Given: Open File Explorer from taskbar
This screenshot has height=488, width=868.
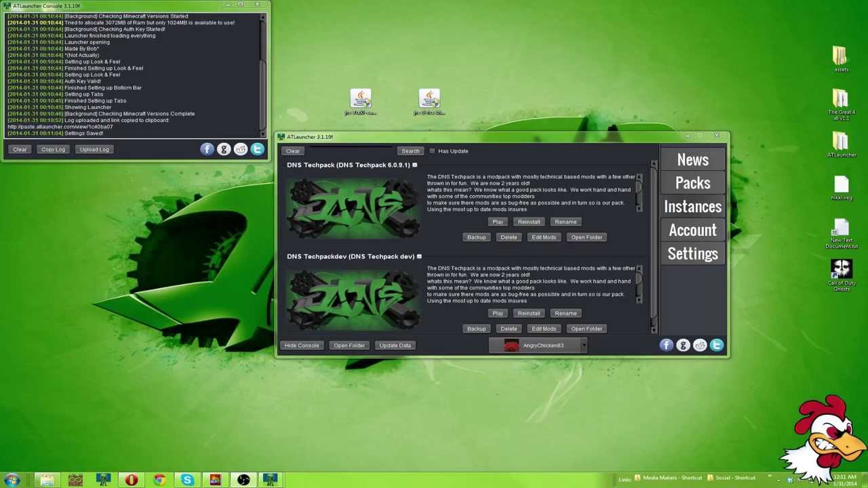Looking at the screenshot, I should click(x=47, y=480).
